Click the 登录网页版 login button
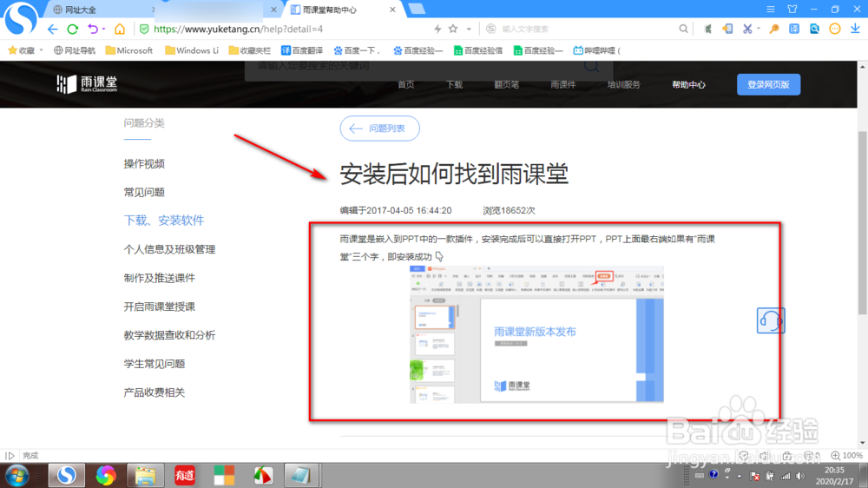 [x=768, y=84]
